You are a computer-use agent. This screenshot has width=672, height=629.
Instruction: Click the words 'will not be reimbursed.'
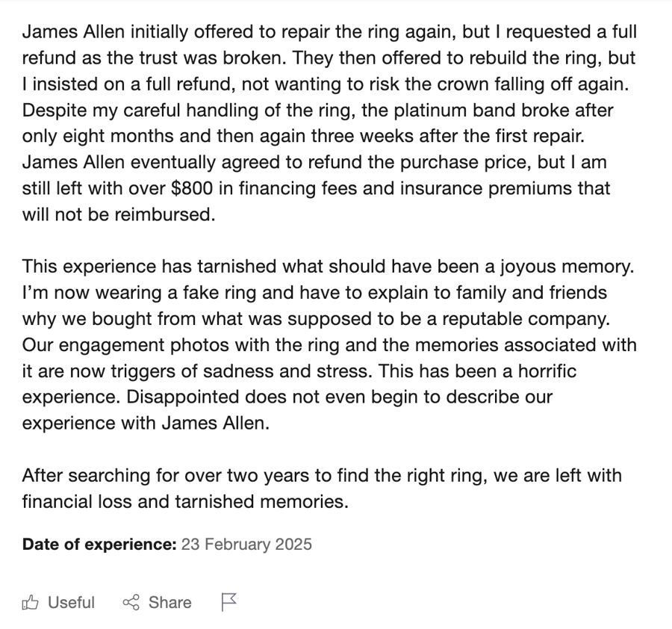[119, 214]
